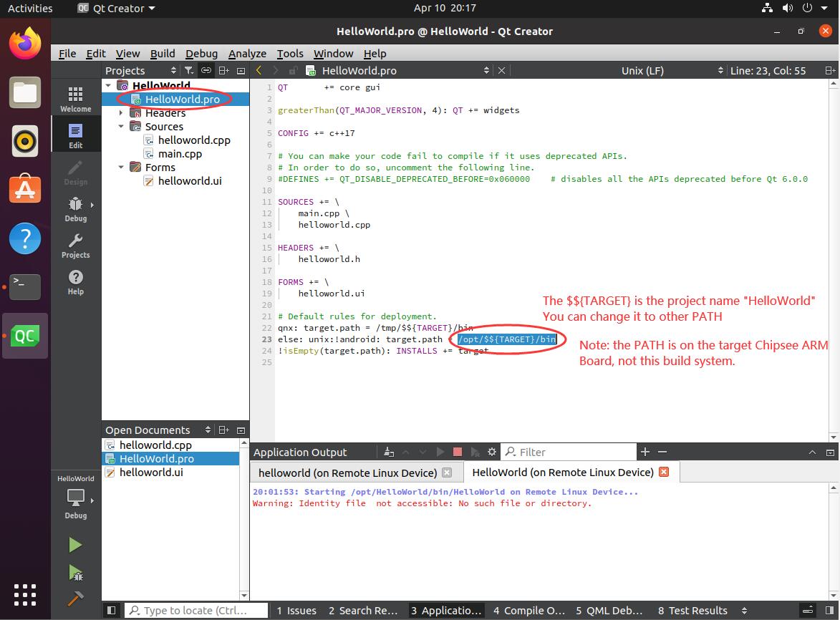Screen dimensions: 840x620
Task: Go back in editor navigation history
Action: (x=259, y=70)
